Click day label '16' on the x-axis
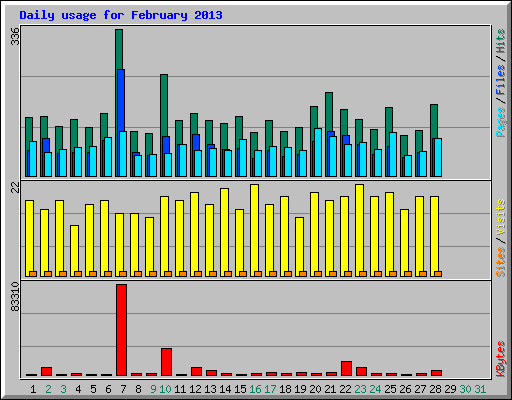 click(255, 389)
